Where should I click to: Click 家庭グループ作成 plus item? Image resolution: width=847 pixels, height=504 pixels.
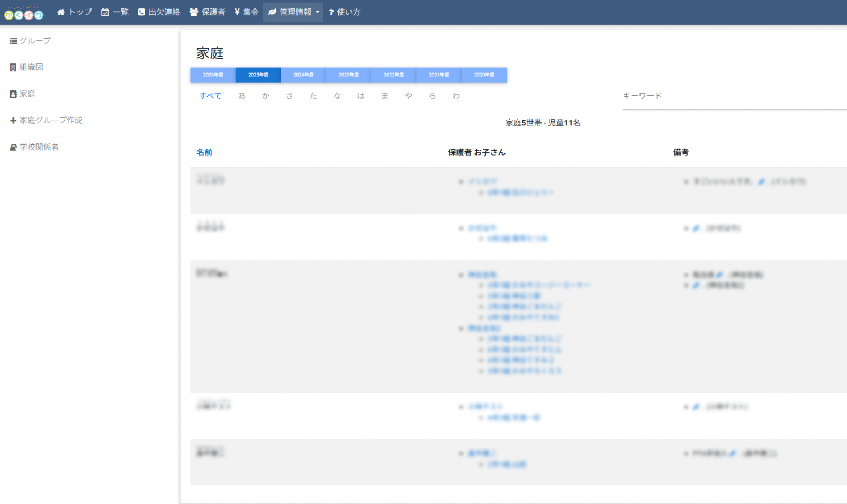(46, 120)
